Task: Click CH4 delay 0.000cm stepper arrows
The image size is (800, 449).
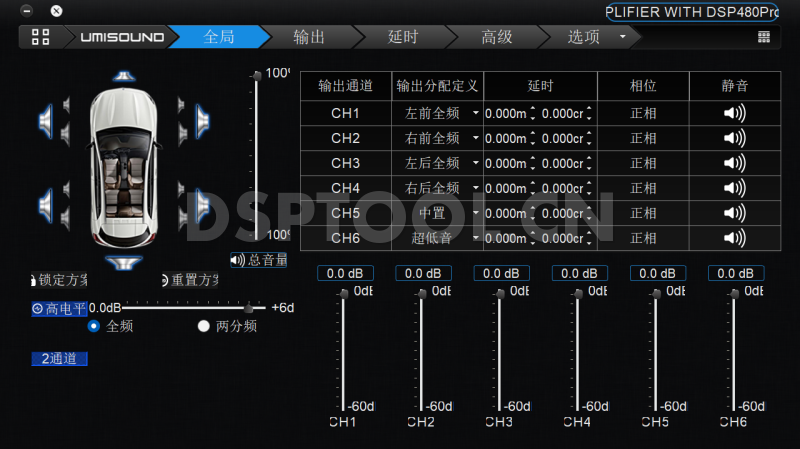Action: point(589,188)
